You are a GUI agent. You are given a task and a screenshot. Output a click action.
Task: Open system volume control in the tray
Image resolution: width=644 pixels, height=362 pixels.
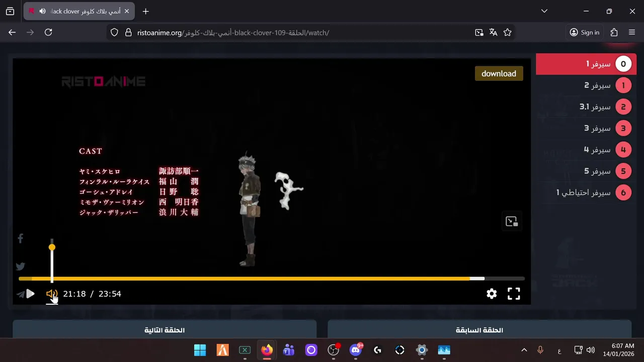click(x=591, y=350)
